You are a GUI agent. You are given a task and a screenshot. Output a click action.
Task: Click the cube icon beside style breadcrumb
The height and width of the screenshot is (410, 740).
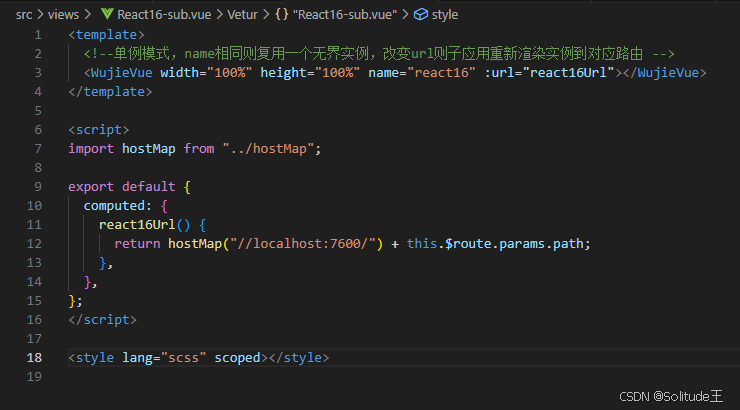pos(420,15)
